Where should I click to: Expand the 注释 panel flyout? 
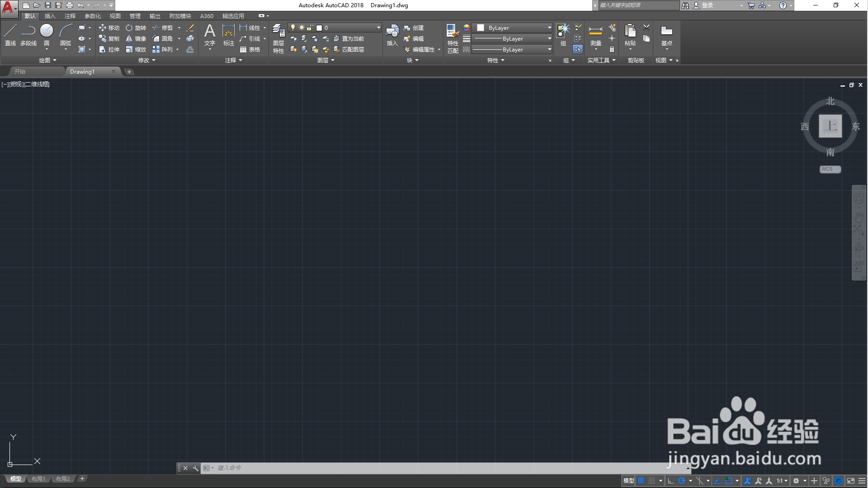[234, 60]
